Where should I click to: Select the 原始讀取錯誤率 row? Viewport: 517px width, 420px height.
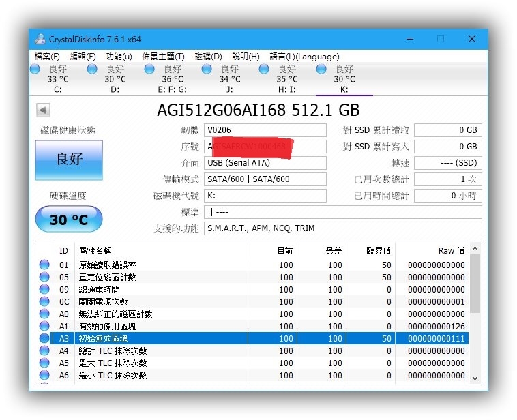coord(252,265)
